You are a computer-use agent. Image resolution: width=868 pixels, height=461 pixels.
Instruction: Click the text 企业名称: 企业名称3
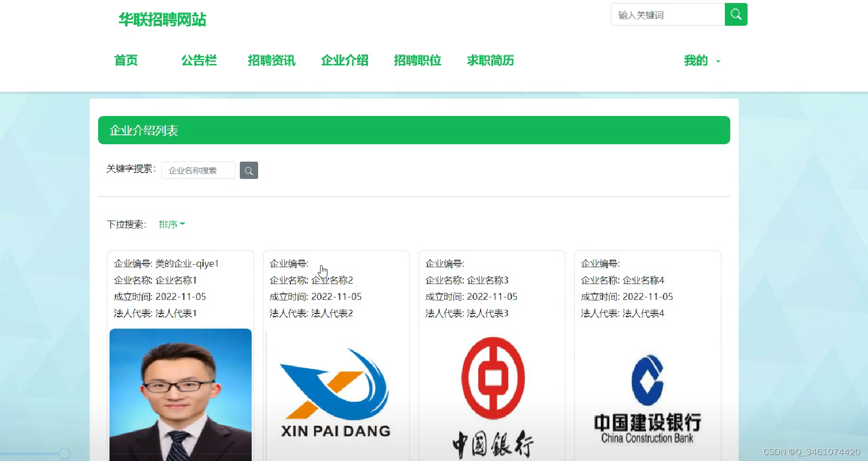pyautogui.click(x=467, y=280)
